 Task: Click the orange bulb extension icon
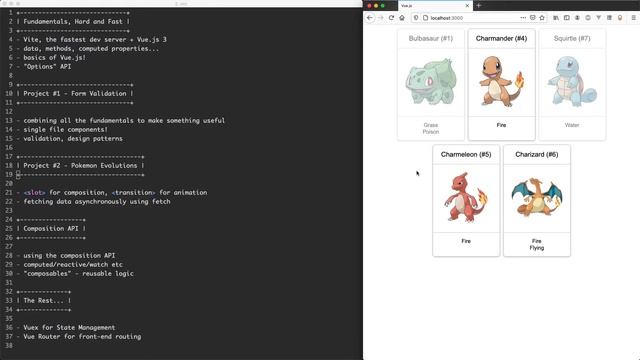(x=620, y=18)
